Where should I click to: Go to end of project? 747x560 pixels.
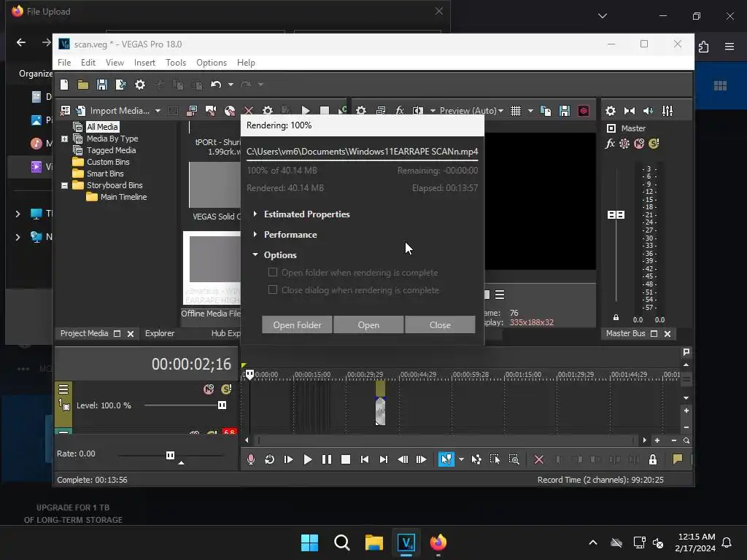tap(384, 459)
